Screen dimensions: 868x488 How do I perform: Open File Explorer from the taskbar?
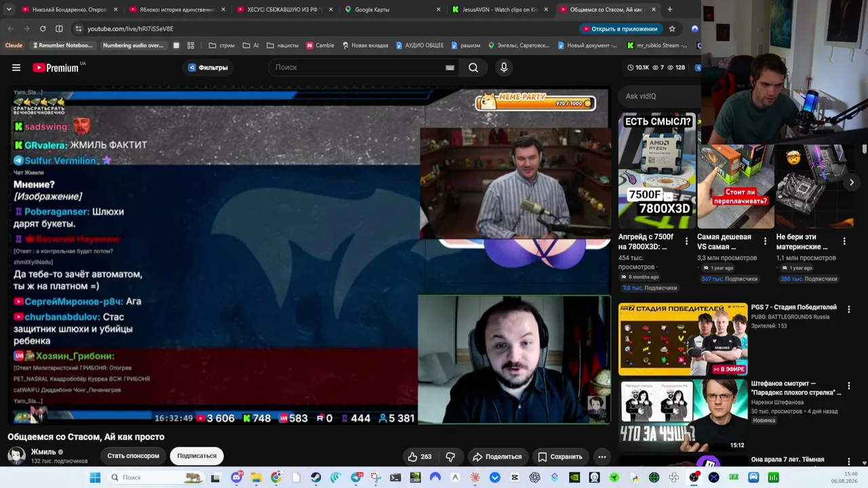[256, 478]
